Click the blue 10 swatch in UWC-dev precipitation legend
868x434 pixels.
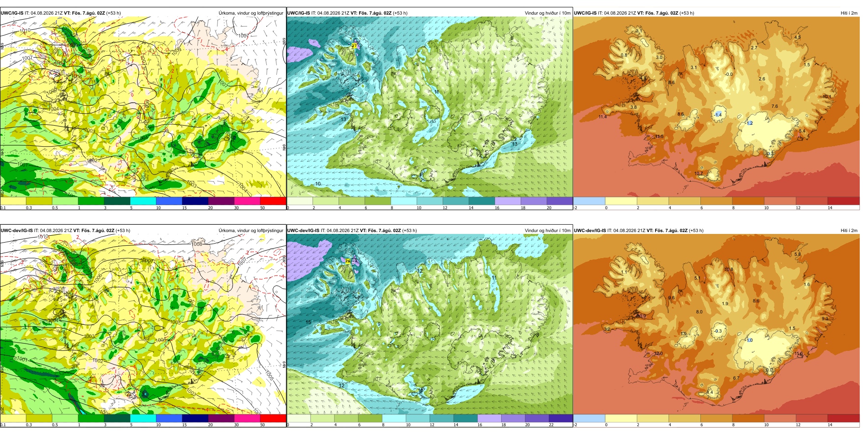169,418
